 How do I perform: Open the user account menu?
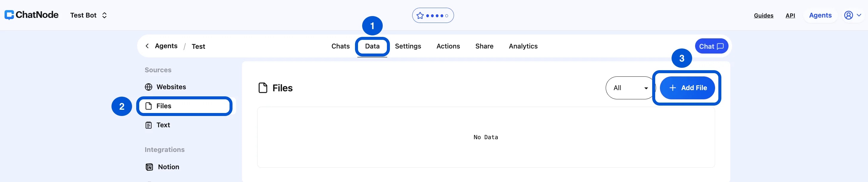pyautogui.click(x=852, y=15)
